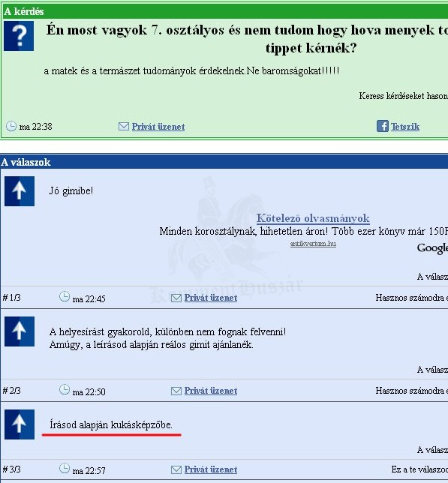Click "Ez a te válaszod" in answer #3/3 row
Image resolution: width=448 pixels, height=483 pixels.
[419, 469]
